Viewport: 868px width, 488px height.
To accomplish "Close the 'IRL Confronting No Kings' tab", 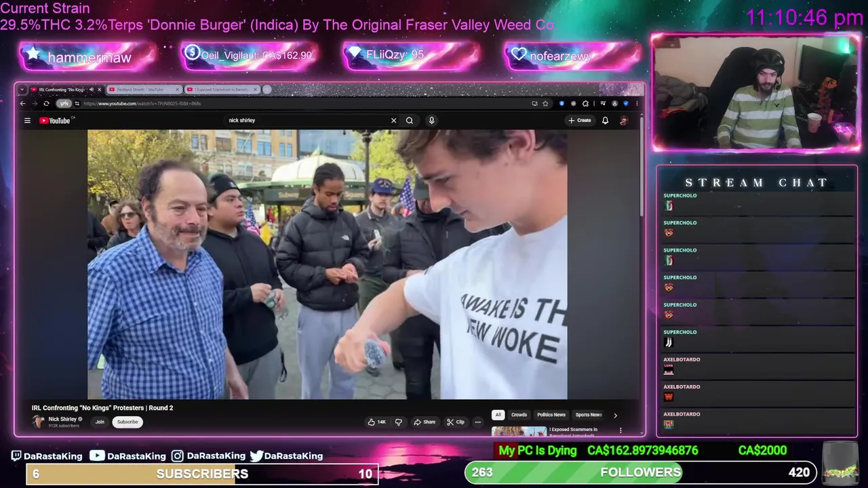I will [x=100, y=89].
